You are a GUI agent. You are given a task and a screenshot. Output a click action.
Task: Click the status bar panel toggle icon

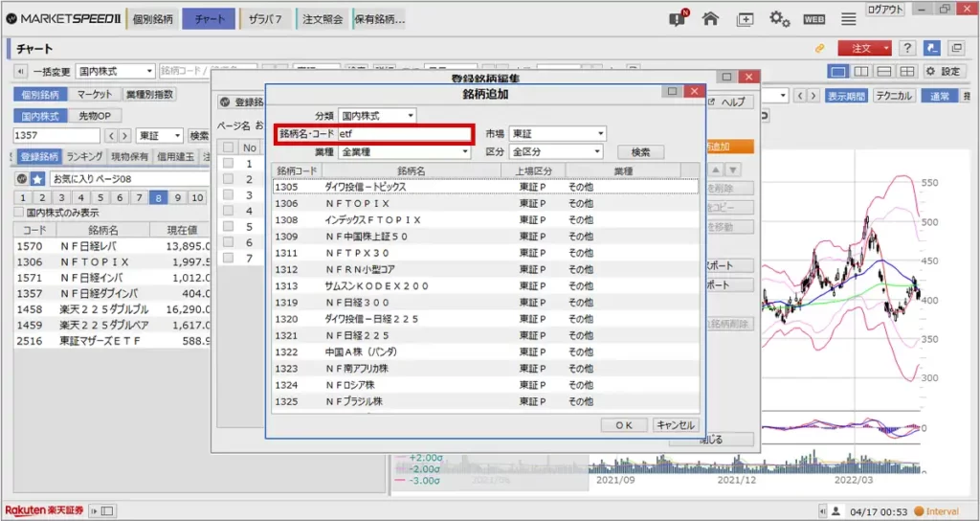coord(103,511)
